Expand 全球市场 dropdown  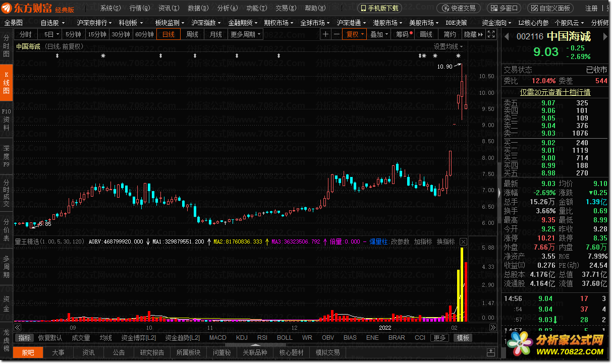315,23
